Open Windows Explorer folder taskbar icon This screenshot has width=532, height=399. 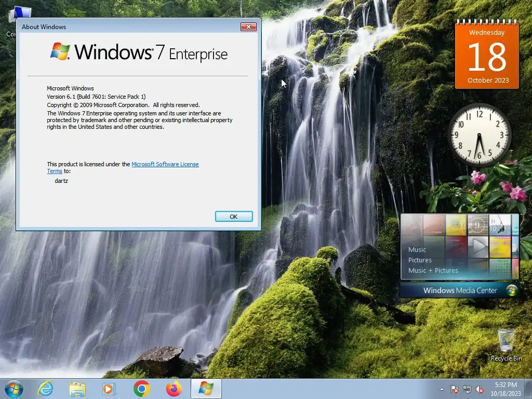pos(77,389)
